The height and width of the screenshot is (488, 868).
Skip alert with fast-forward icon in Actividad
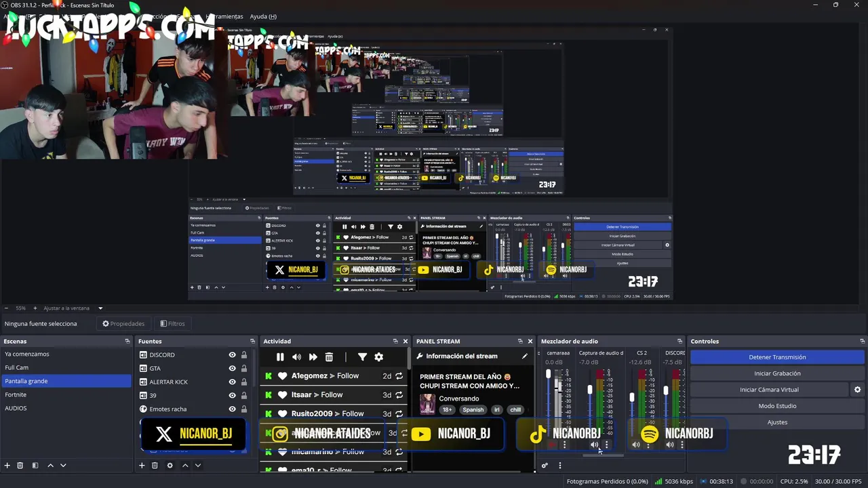(x=313, y=357)
